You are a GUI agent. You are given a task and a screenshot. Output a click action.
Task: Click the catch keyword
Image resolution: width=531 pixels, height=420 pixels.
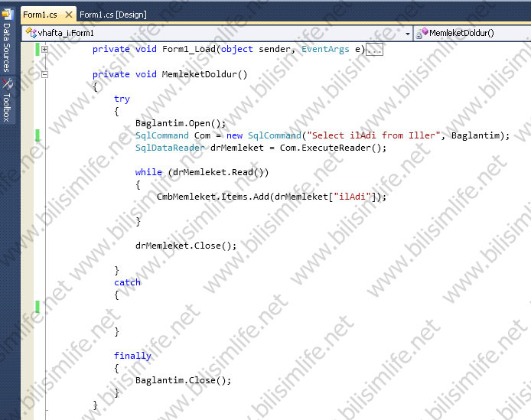point(127,282)
